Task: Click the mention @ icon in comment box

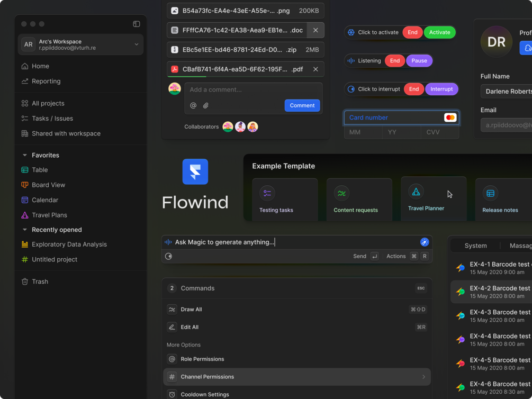Action: click(193, 105)
